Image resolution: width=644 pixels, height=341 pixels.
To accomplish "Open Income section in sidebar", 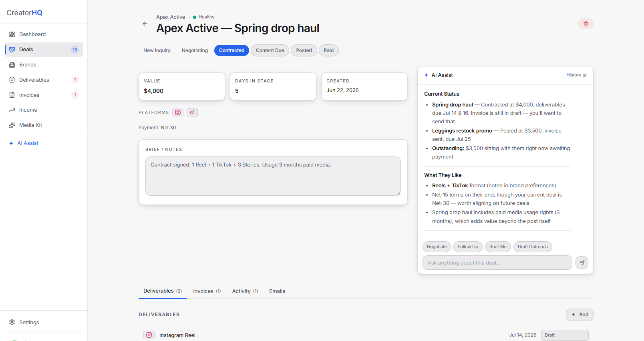I will (44, 110).
